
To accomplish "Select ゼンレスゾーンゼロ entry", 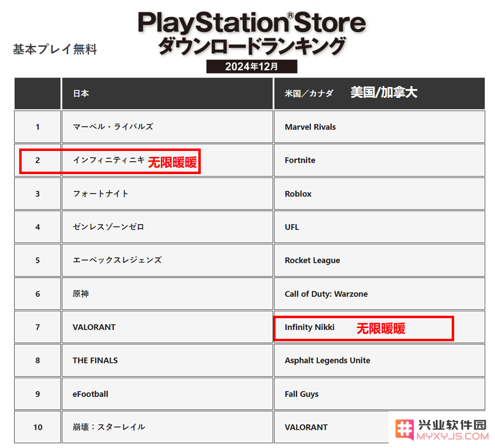I will (x=108, y=227).
